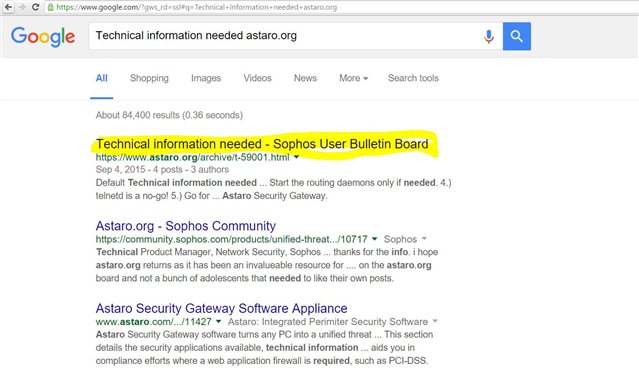Reload the page with the refresh icon

pyautogui.click(x=35, y=7)
